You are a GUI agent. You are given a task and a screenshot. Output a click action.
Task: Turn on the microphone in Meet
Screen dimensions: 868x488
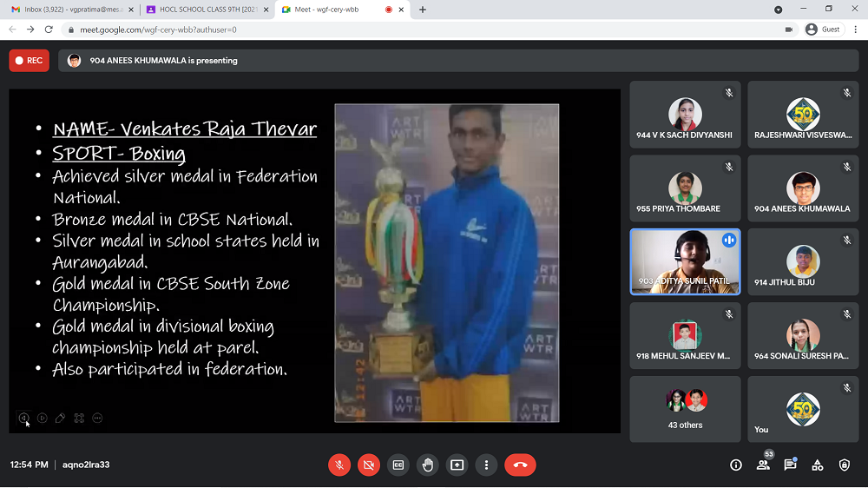339,465
